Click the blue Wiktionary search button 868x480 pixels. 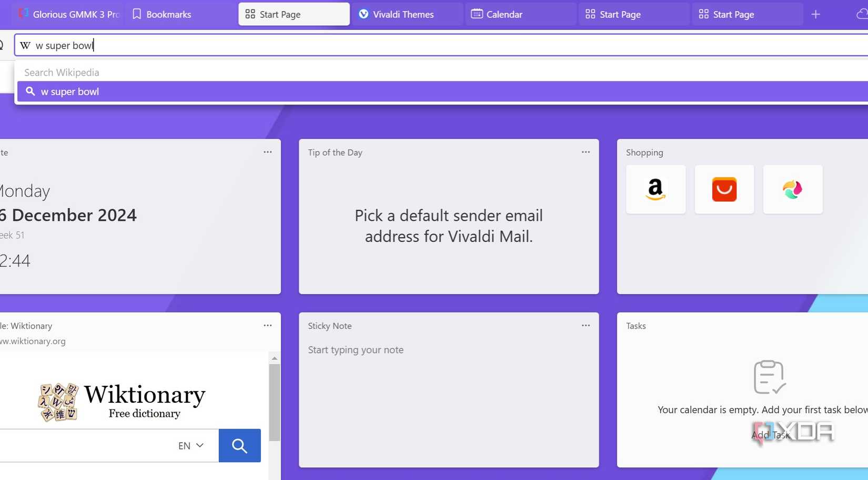(239, 446)
